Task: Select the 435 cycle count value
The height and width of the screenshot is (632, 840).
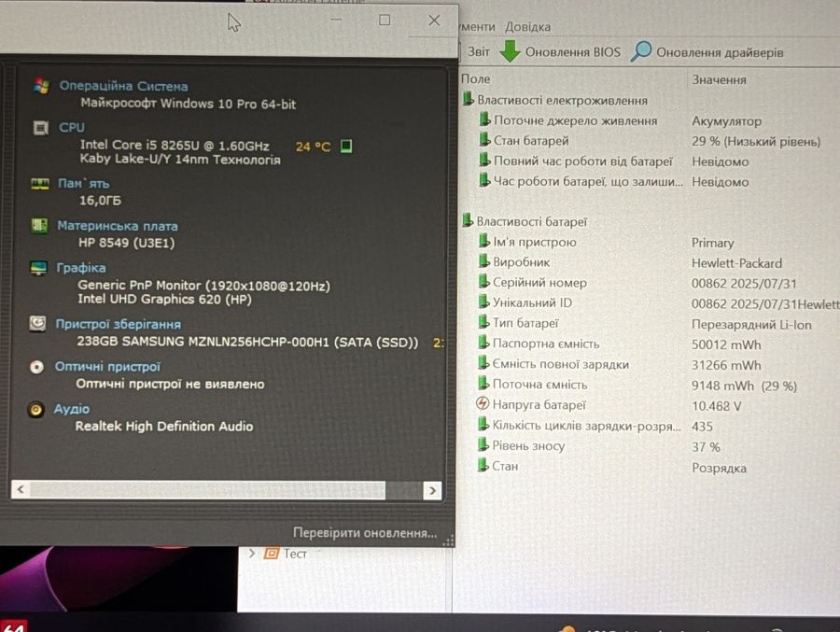Action: pyautogui.click(x=702, y=427)
